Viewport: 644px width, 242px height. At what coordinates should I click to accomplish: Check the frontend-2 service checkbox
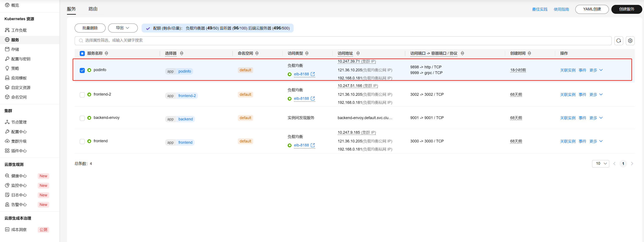pos(82,95)
